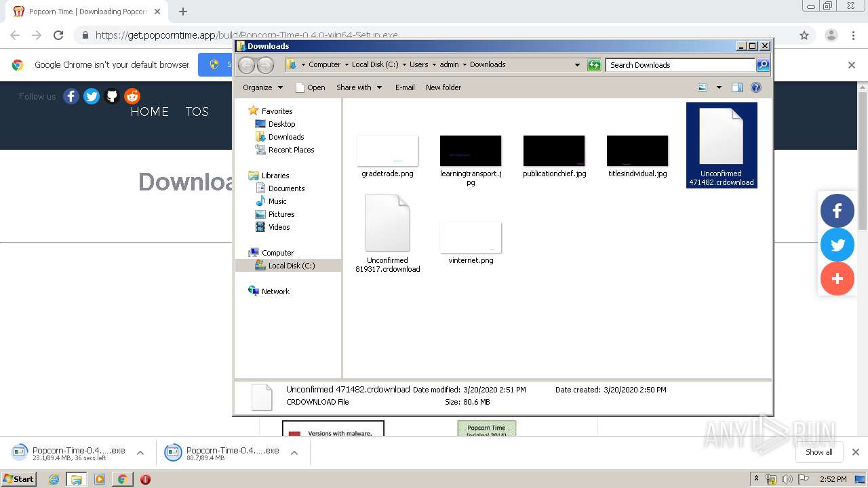The width and height of the screenshot is (868, 488).
Task: Open Documents library
Action: tap(286, 188)
